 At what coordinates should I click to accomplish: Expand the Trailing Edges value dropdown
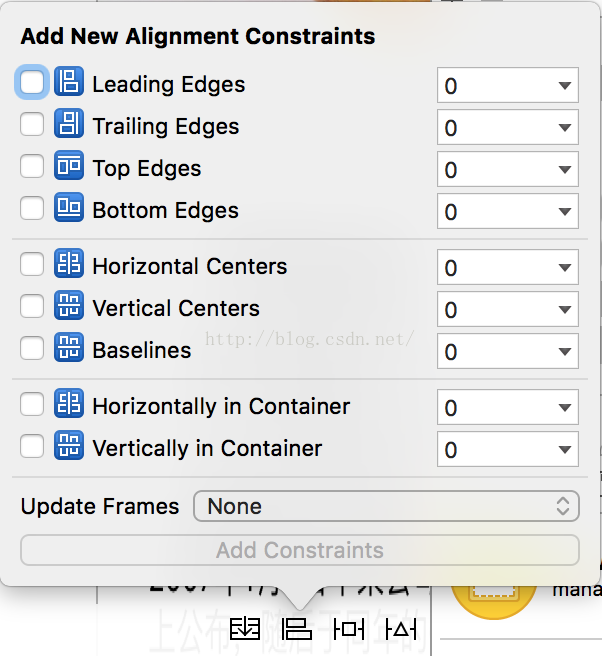pyautogui.click(x=564, y=127)
